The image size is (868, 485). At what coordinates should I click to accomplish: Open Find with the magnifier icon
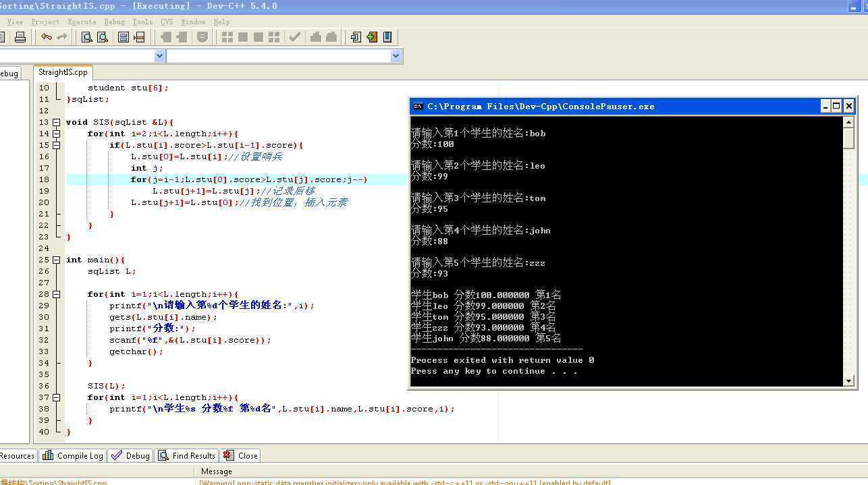click(86, 37)
